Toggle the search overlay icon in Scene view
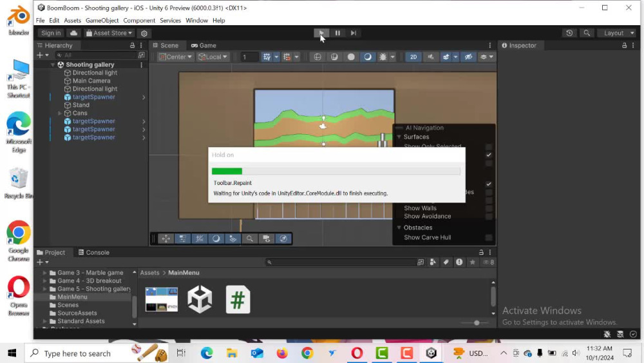The image size is (644, 363). [249, 239]
